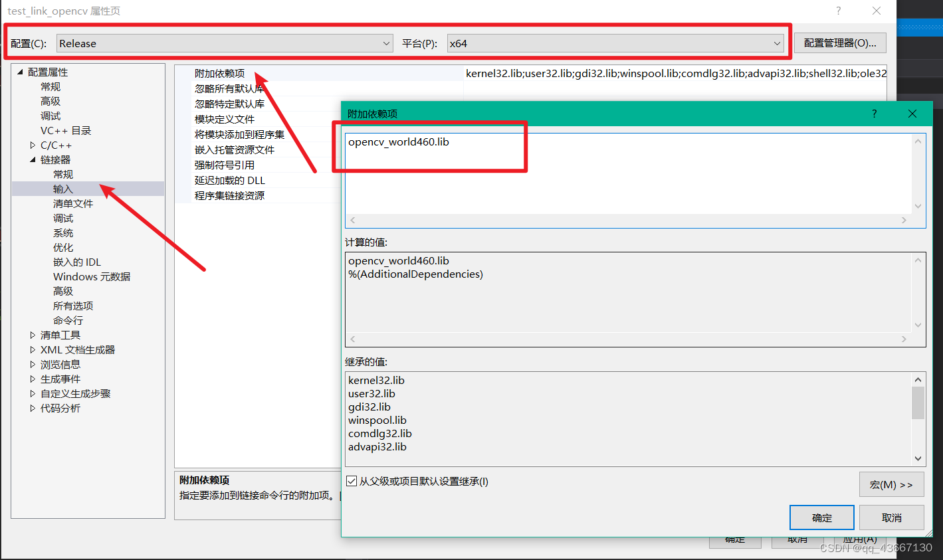Select winspool.lib in inherited values
943x560 pixels.
click(x=377, y=420)
